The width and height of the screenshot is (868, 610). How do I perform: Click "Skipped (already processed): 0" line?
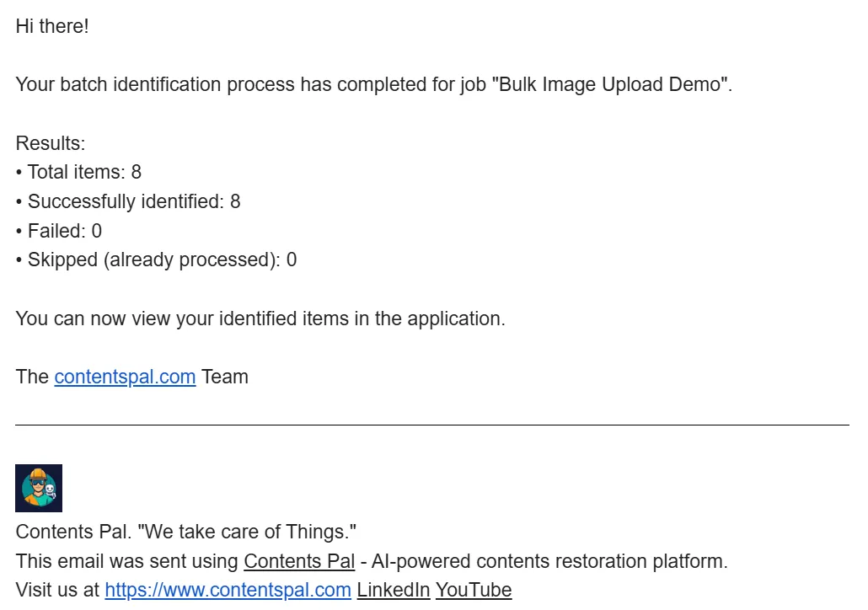coord(156,260)
